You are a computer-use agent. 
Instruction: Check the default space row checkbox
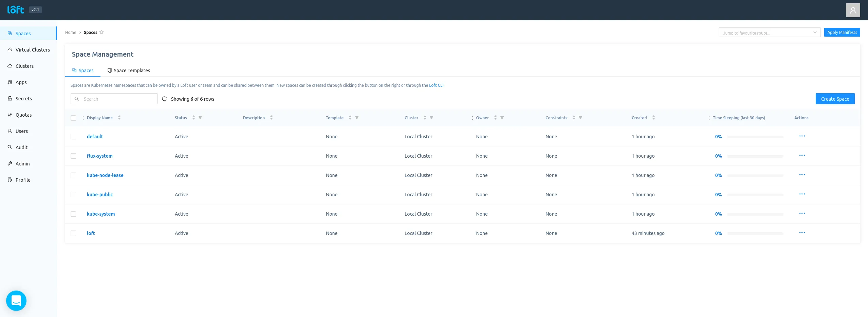pyautogui.click(x=73, y=137)
